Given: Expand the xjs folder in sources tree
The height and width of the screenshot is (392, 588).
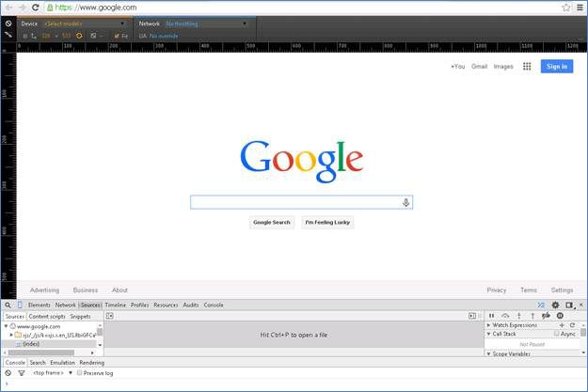Looking at the screenshot, I should coord(11,335).
